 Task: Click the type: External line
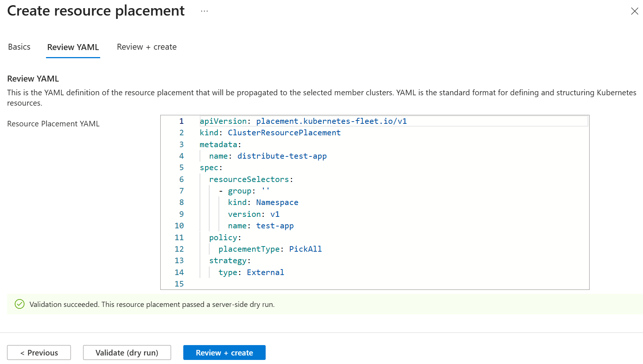tap(251, 272)
